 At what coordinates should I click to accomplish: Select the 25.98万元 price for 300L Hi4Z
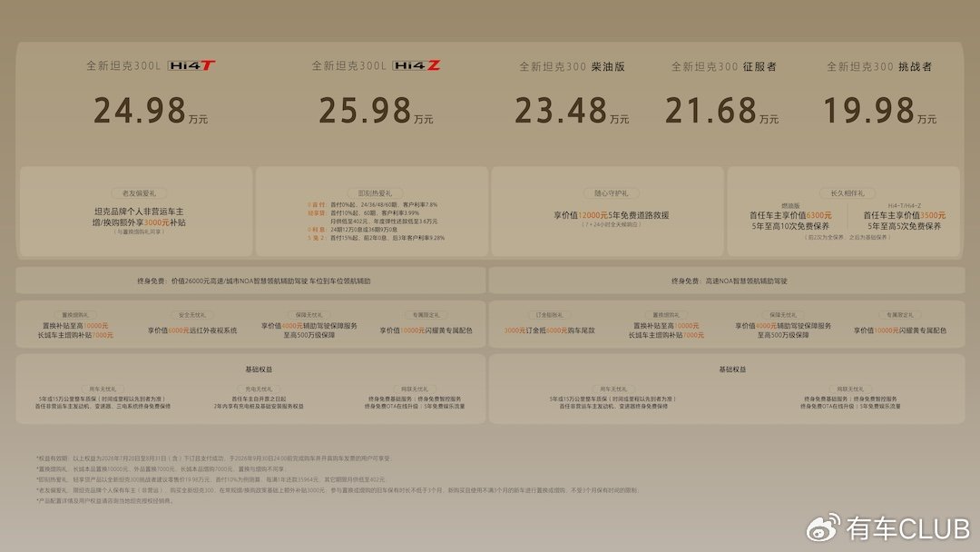point(376,110)
